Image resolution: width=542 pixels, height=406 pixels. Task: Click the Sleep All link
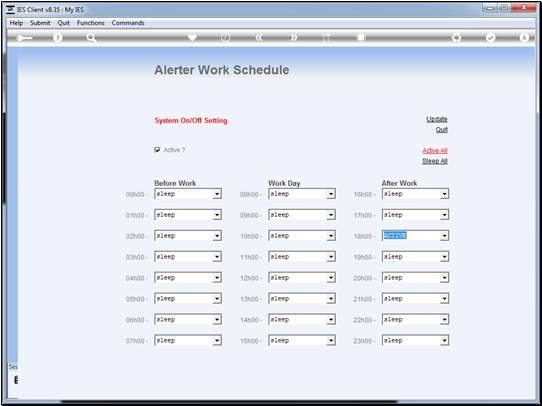435,161
